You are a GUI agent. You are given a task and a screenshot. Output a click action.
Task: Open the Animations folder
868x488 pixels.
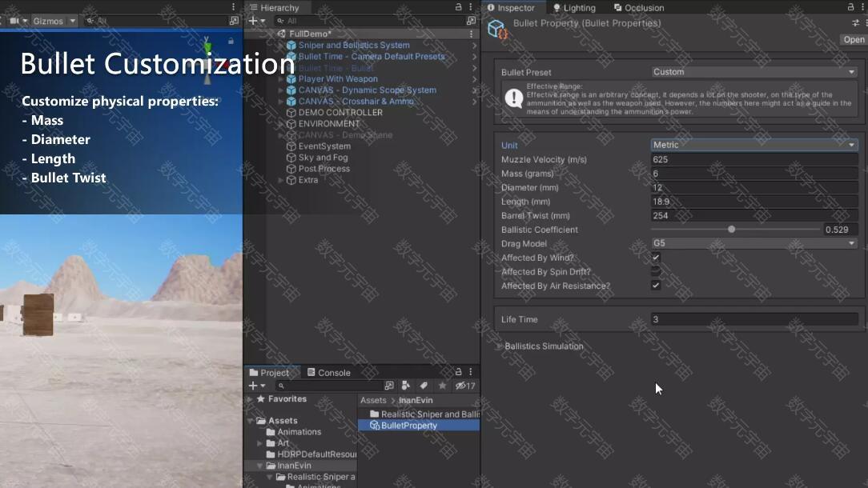pyautogui.click(x=299, y=432)
